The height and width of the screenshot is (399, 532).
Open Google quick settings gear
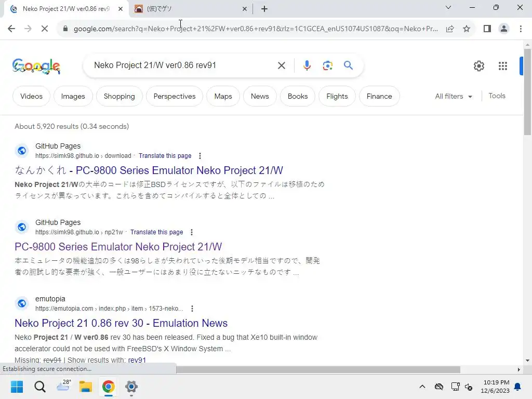coord(478,66)
